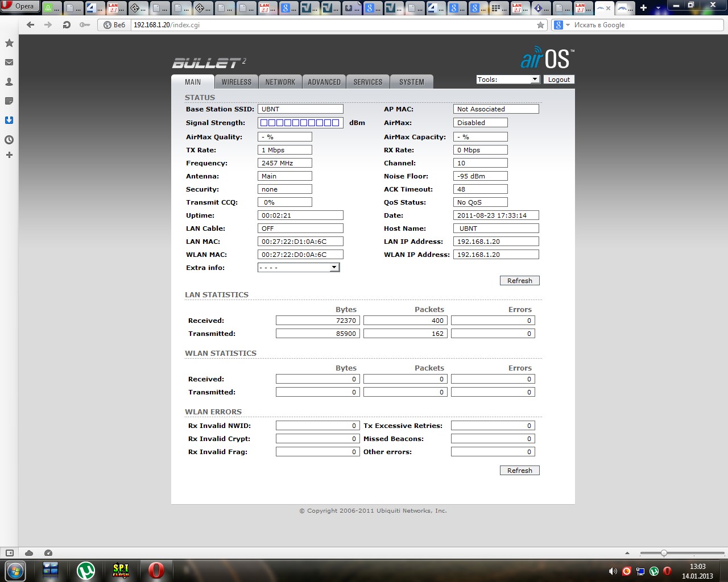The image size is (728, 582).
Task: Click the Date value 2011-08-23 17:33:14
Action: [496, 215]
